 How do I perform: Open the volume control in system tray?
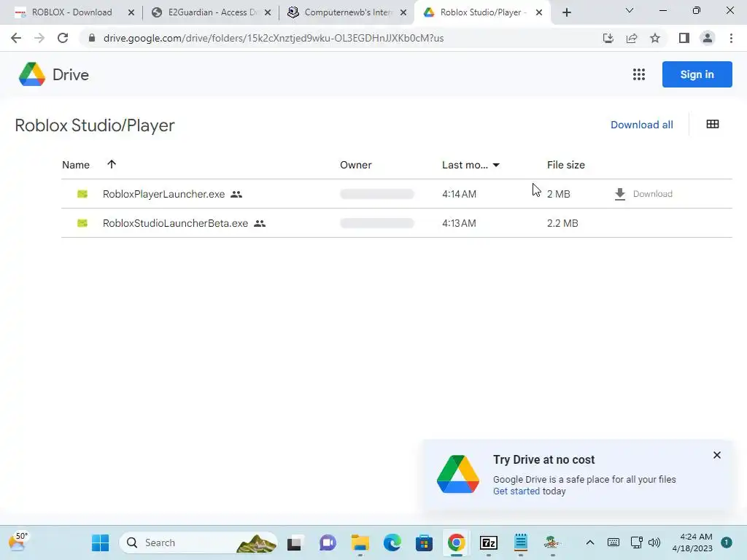tap(654, 542)
